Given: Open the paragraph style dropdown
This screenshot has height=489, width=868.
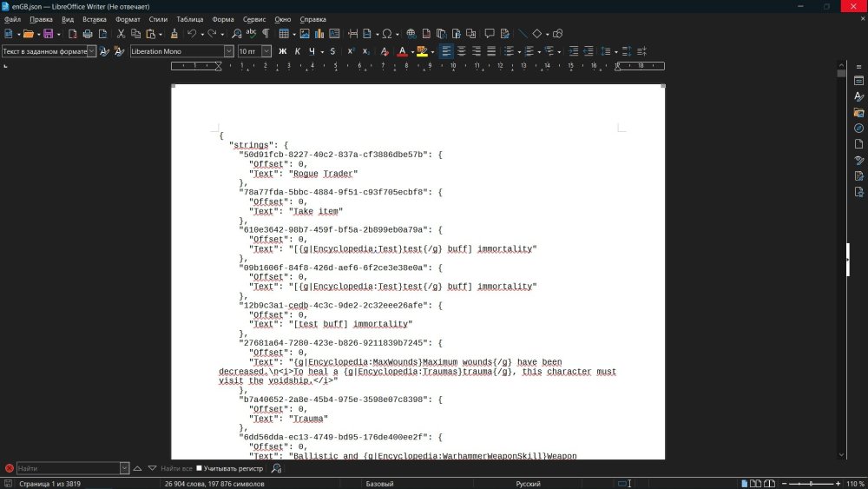Looking at the screenshot, I should tap(92, 51).
